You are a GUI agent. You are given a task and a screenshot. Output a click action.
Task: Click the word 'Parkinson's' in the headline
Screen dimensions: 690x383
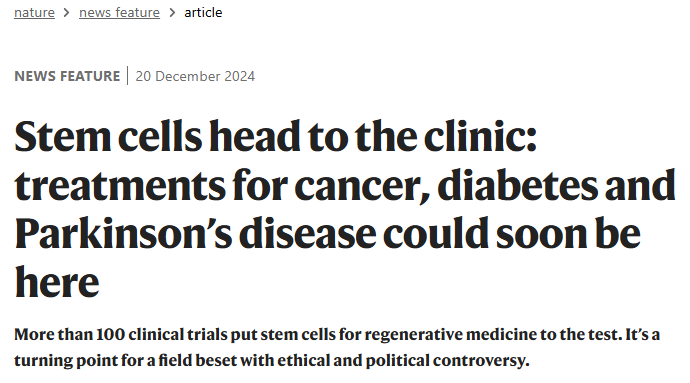(x=123, y=233)
